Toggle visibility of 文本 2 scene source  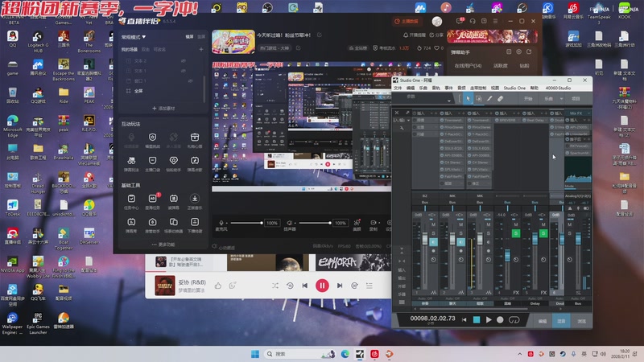(185, 60)
